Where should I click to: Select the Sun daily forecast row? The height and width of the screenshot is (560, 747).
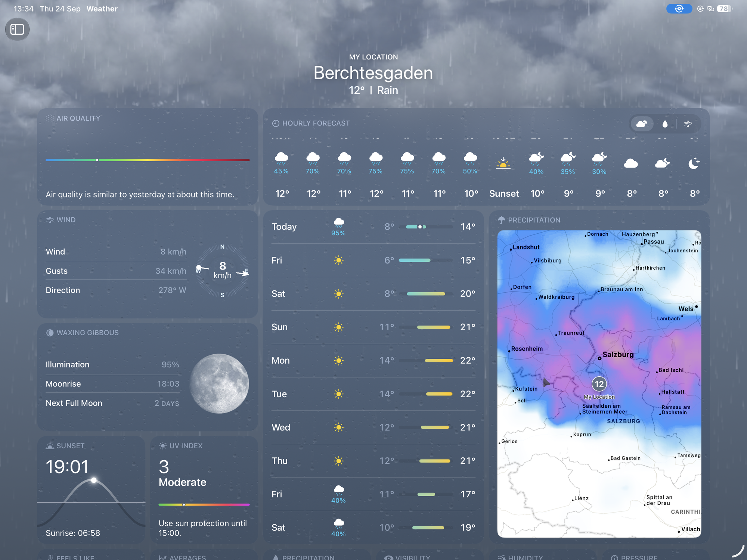pos(373,327)
